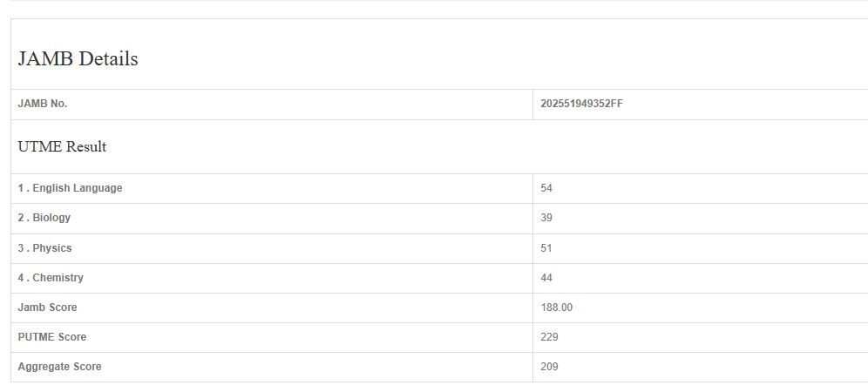
Task: Click the word Details in the heading
Action: [108, 59]
